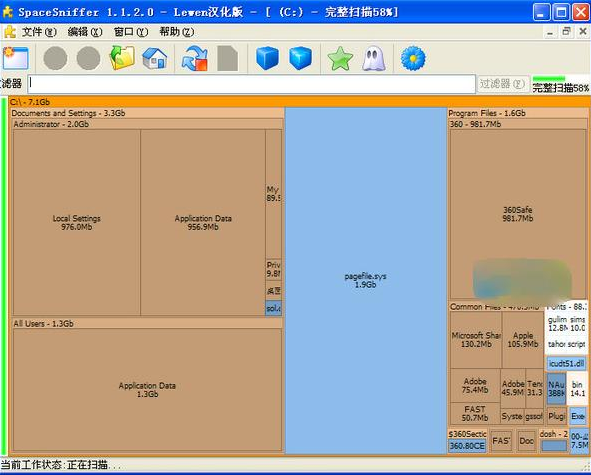
Task: Select Local Settings 976.0Mb block
Action: coord(77,222)
